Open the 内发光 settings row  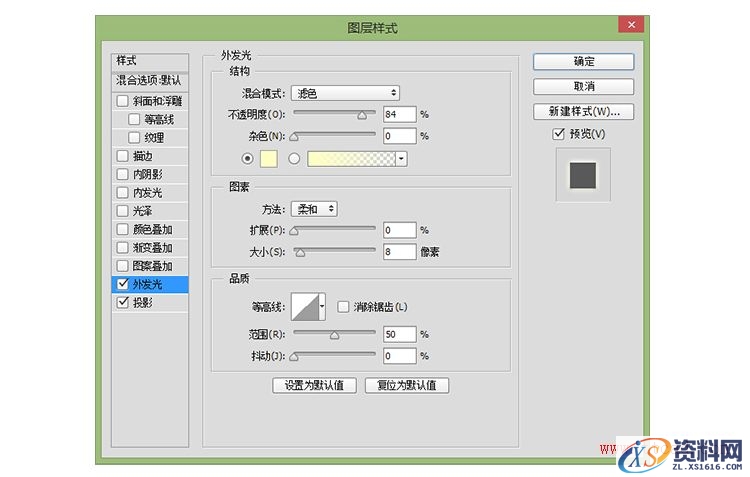(x=150, y=193)
